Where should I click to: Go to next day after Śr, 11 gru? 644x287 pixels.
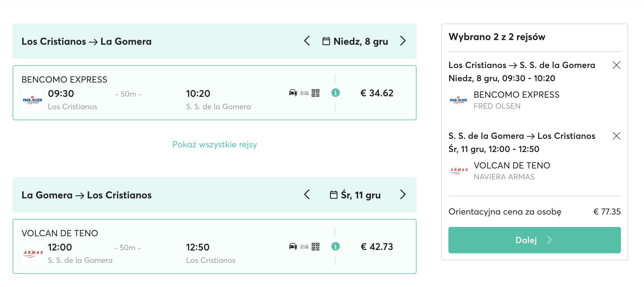403,195
